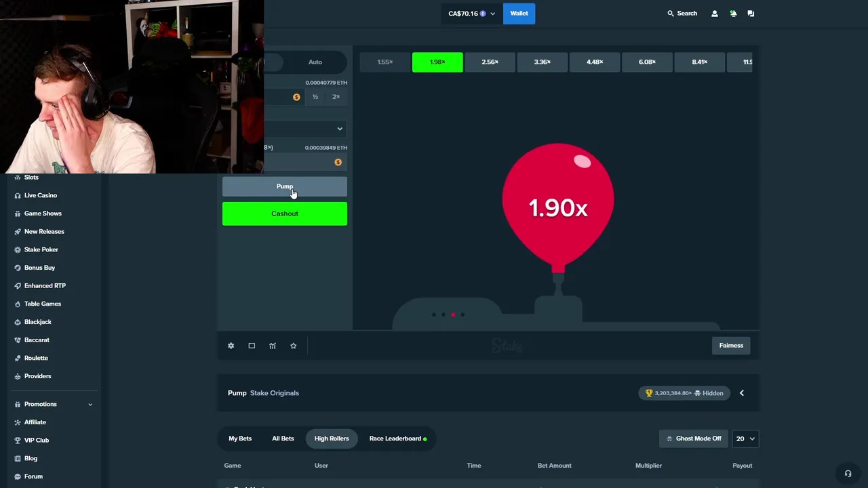The height and width of the screenshot is (488, 868).
Task: Click the VIP Club trophy icon
Action: pyautogui.click(x=18, y=441)
